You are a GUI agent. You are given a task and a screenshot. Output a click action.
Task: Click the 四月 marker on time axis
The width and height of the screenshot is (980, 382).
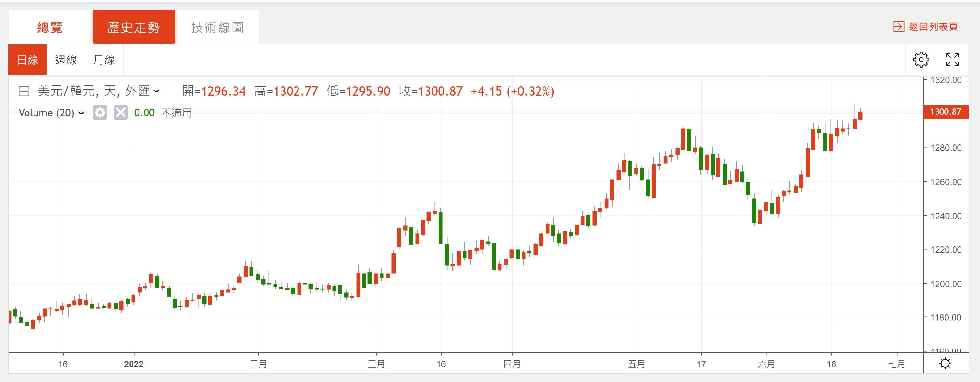512,364
